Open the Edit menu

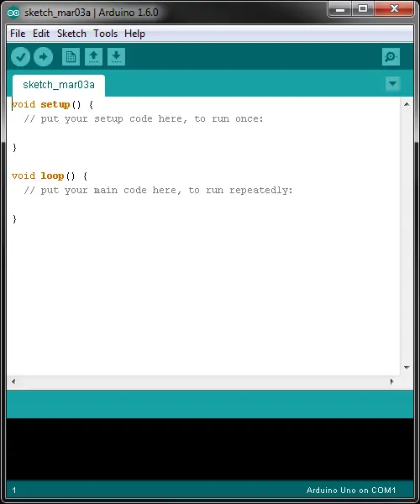[41, 34]
